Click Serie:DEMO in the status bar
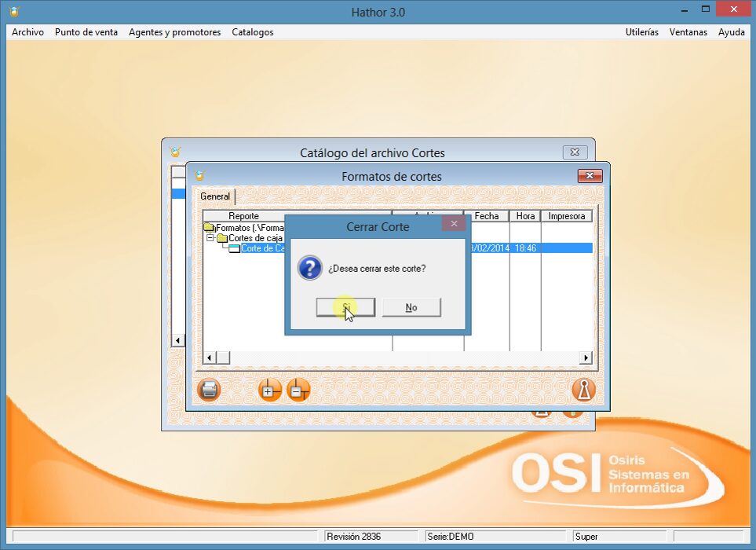756x550 pixels. 451,537
